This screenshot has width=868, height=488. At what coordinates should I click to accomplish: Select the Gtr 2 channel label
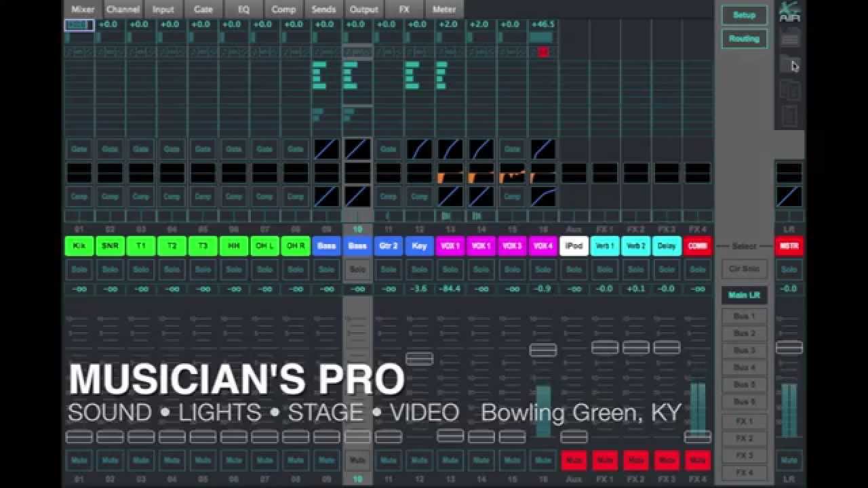point(388,246)
